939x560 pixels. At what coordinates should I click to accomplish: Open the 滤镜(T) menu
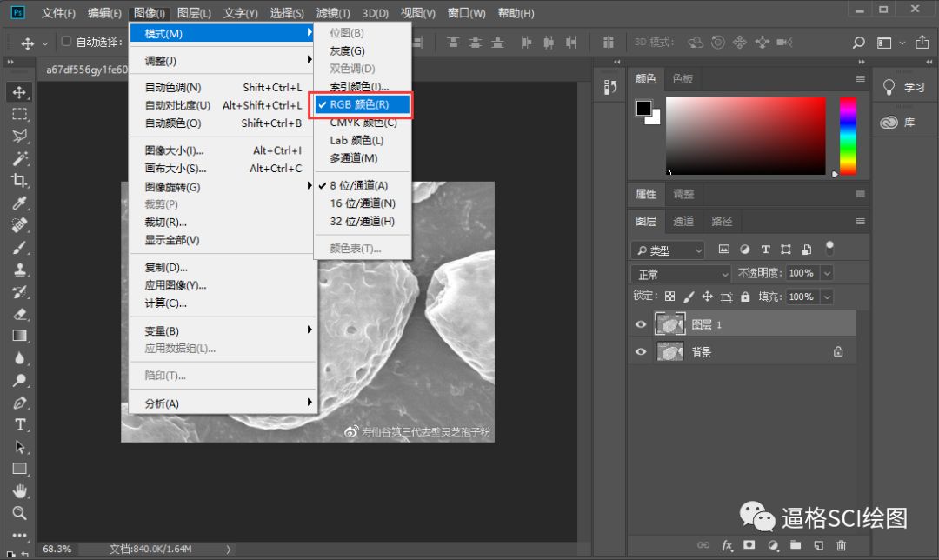(333, 12)
